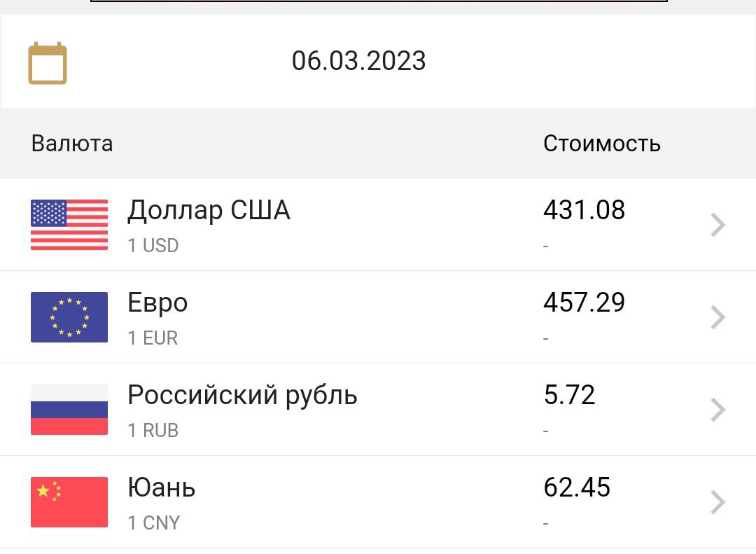Click the European Union flag icon

click(x=69, y=317)
